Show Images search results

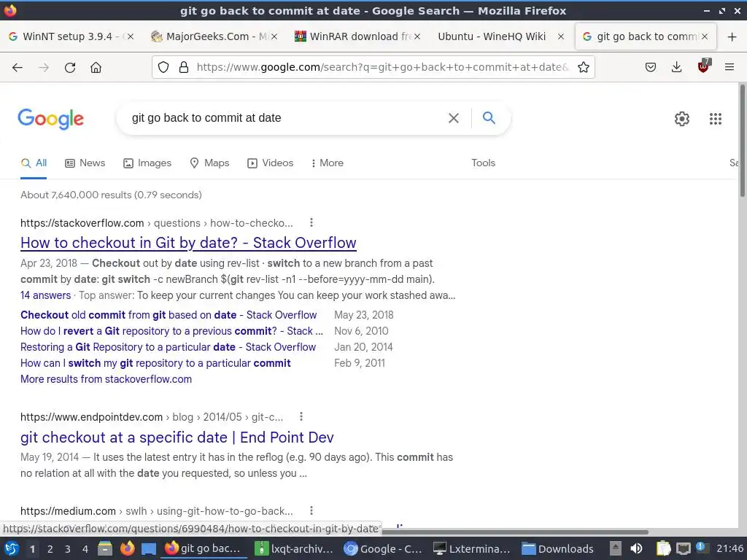[147, 163]
